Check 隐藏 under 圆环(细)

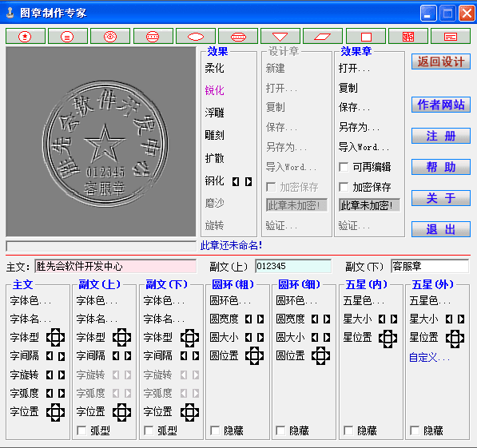point(280,430)
